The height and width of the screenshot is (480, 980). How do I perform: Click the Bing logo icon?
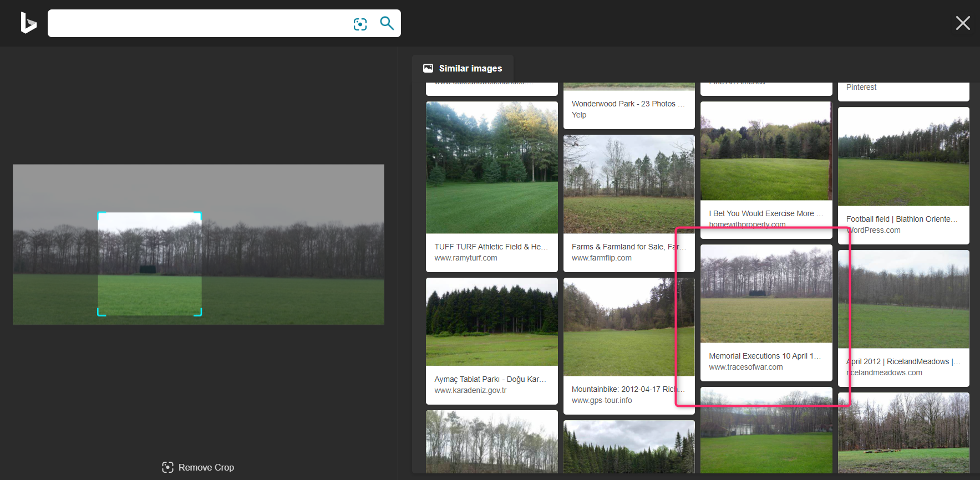click(28, 23)
